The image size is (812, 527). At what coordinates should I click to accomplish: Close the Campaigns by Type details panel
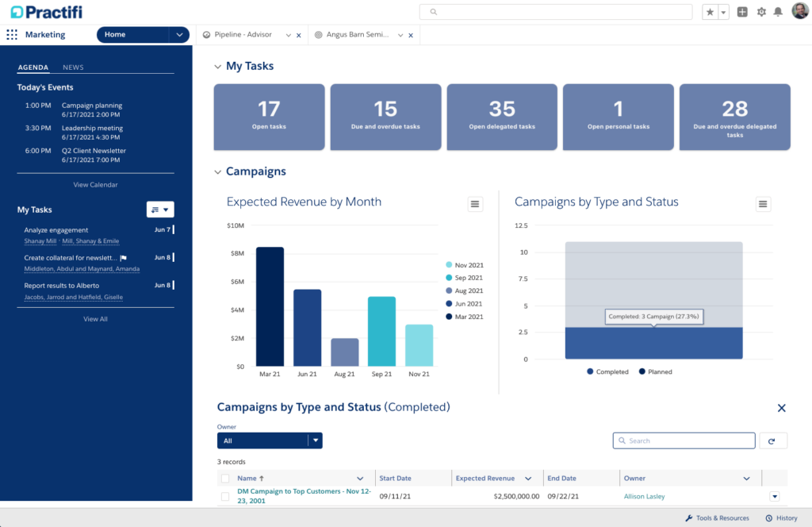pyautogui.click(x=781, y=408)
